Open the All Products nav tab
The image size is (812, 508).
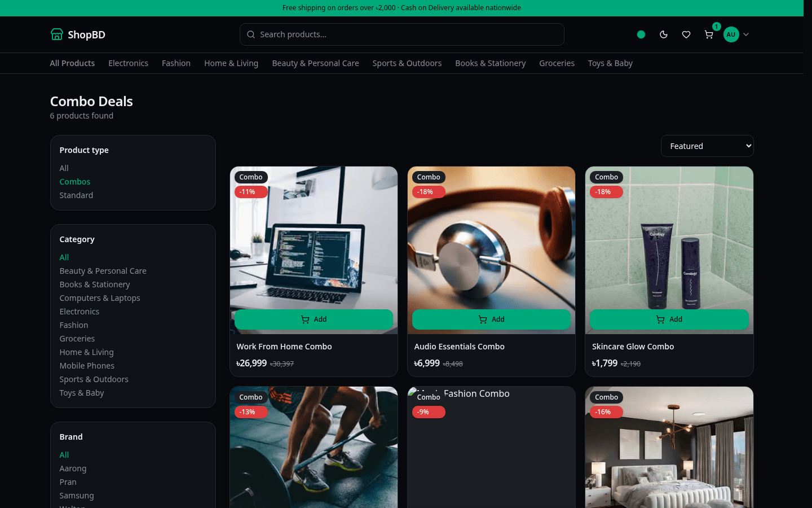(72, 63)
